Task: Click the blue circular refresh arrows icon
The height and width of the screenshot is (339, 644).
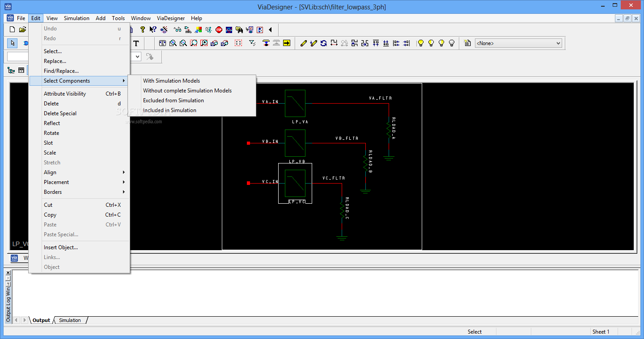Action: click(324, 43)
